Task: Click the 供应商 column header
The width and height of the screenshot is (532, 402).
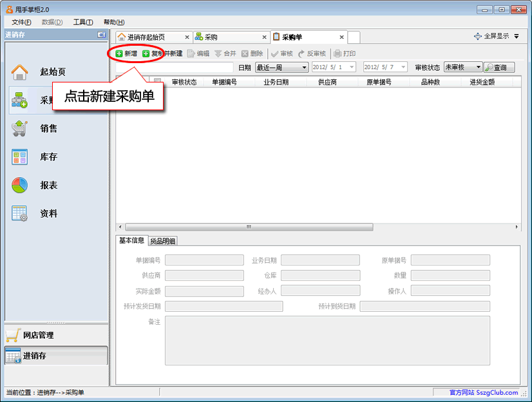Action: tap(327, 82)
